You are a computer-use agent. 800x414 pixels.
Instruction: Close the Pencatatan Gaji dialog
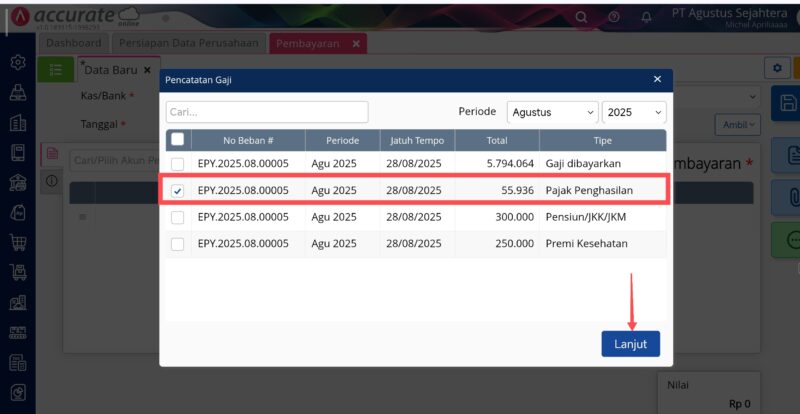coord(657,79)
